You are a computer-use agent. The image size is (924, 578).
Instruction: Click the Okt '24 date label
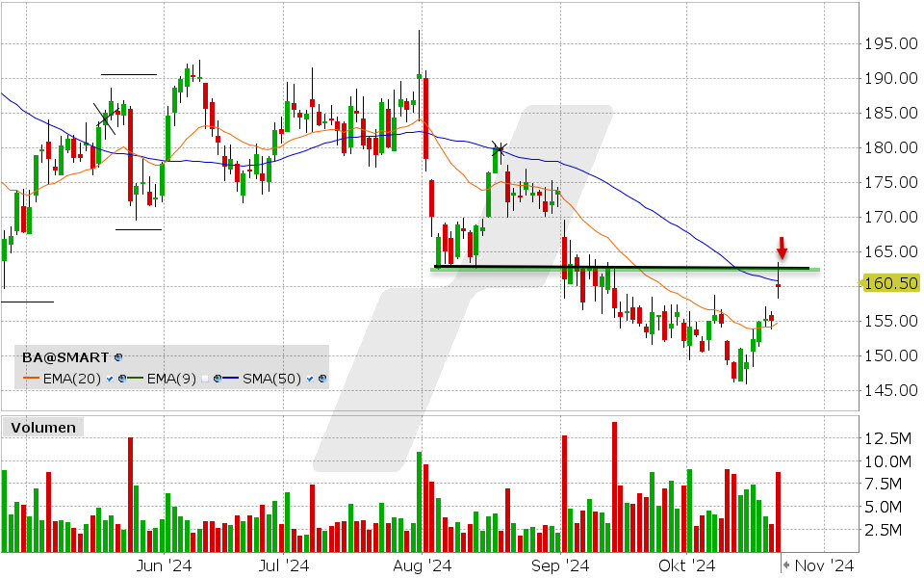click(x=686, y=566)
